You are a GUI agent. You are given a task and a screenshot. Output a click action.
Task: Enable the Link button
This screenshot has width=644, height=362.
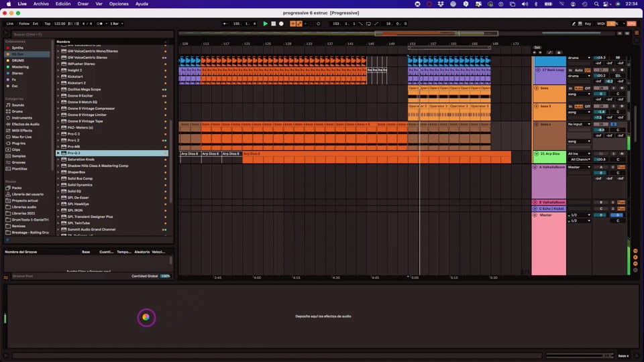tap(10, 24)
